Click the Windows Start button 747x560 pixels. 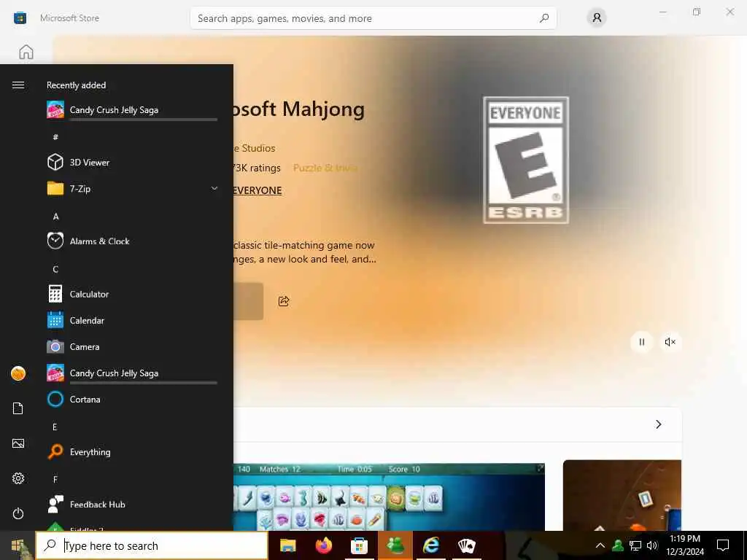point(18,545)
